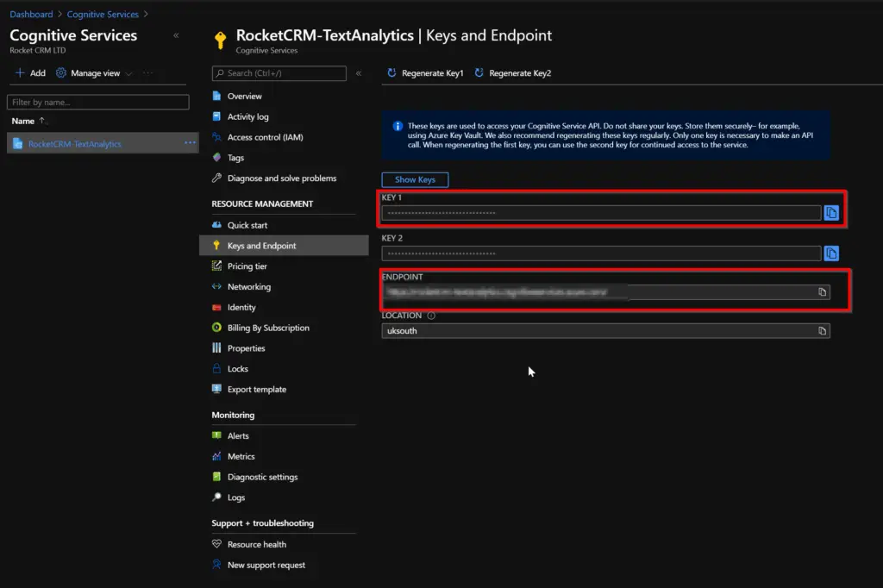Click the Overview icon in the resource menu
883x588 pixels.
(x=216, y=96)
